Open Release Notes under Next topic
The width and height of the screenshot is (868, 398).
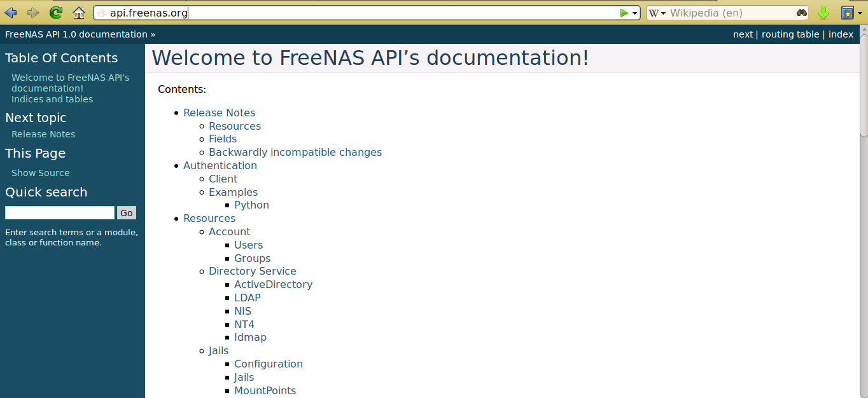[x=43, y=134]
